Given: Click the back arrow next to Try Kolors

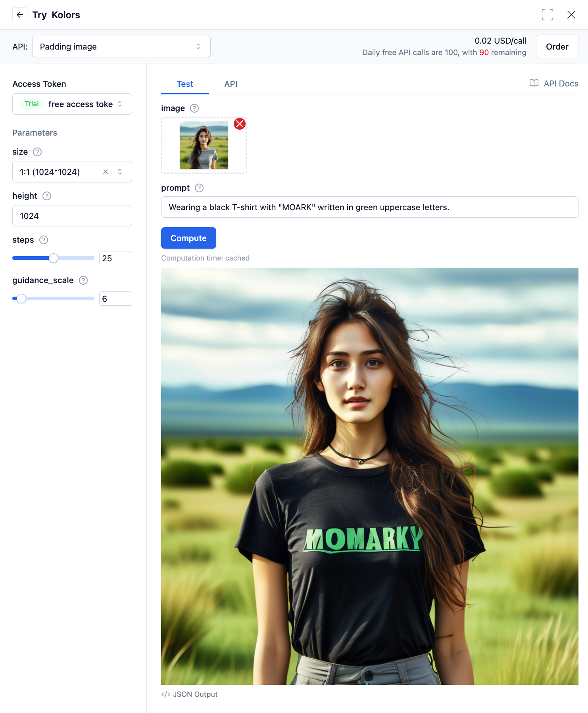Looking at the screenshot, I should [20, 15].
